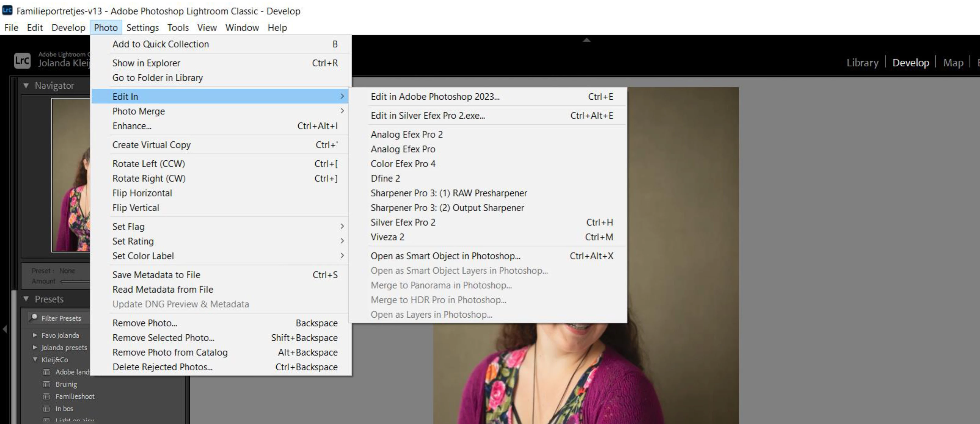Select Color Efex Pro 4
980x424 pixels.
403,163
